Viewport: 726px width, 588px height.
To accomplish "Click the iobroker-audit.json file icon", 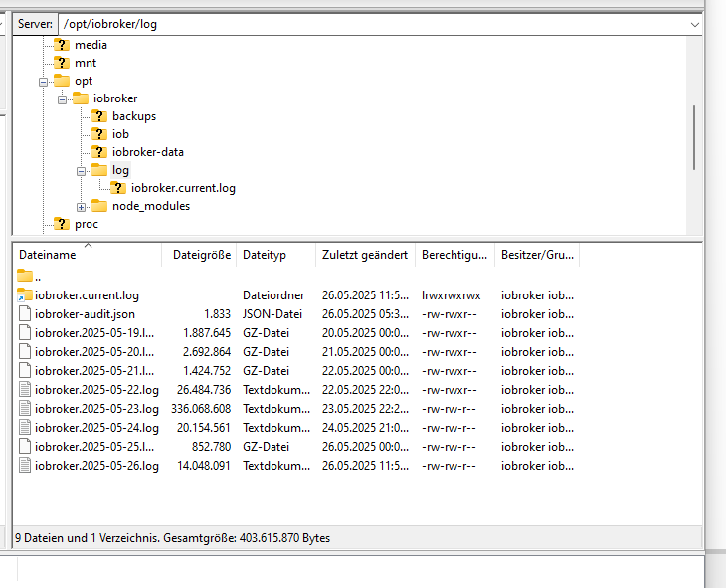I will pyautogui.click(x=25, y=314).
